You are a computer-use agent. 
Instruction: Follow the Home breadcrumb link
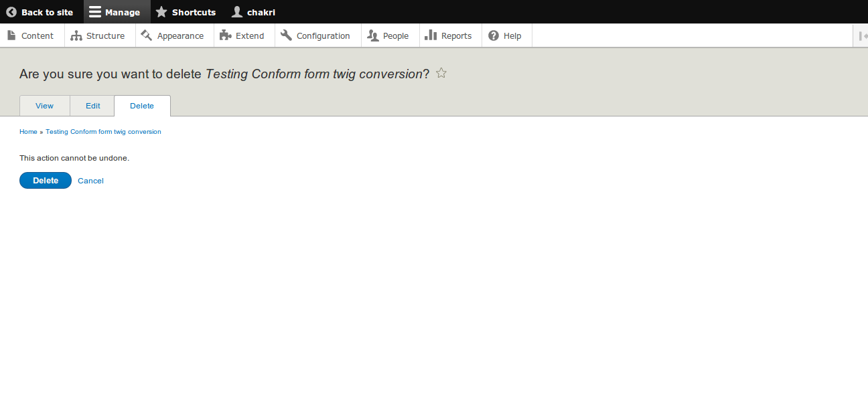pyautogui.click(x=28, y=132)
